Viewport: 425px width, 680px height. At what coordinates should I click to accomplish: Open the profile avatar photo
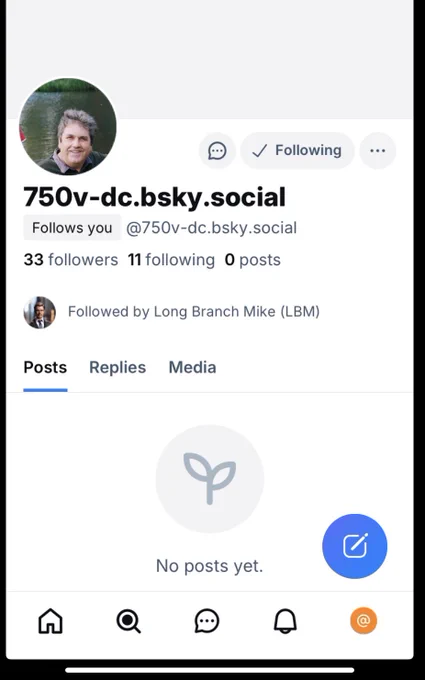point(68,127)
